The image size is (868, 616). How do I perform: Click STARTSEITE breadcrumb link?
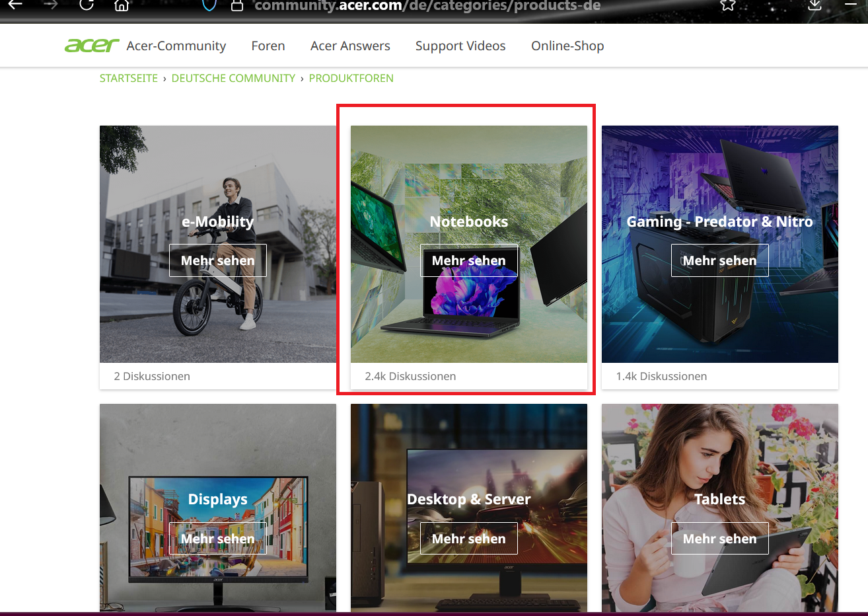tap(129, 78)
